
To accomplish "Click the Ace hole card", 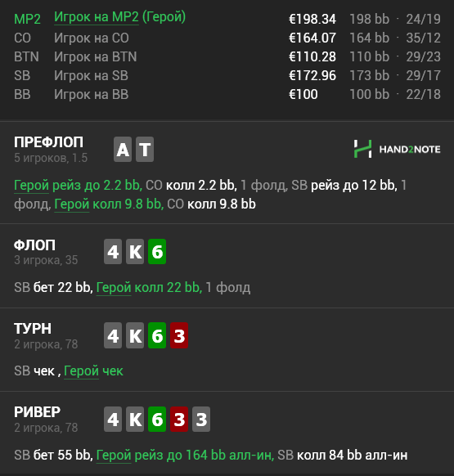I will (x=123, y=149).
